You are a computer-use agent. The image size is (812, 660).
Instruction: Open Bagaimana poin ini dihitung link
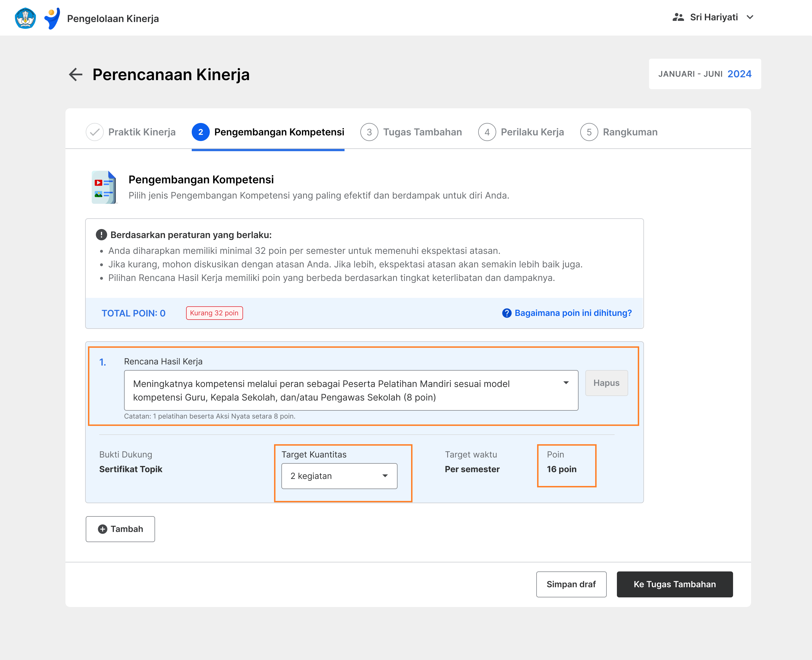pyautogui.click(x=573, y=313)
